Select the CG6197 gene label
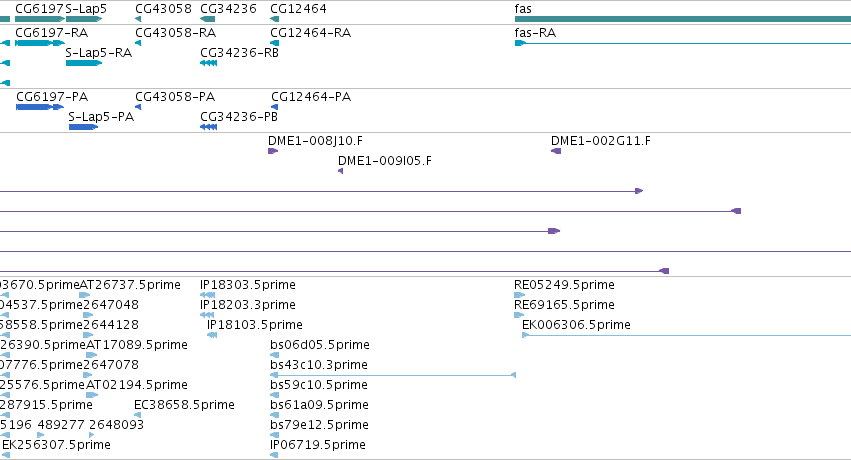The width and height of the screenshot is (851, 460). pyautogui.click(x=40, y=9)
